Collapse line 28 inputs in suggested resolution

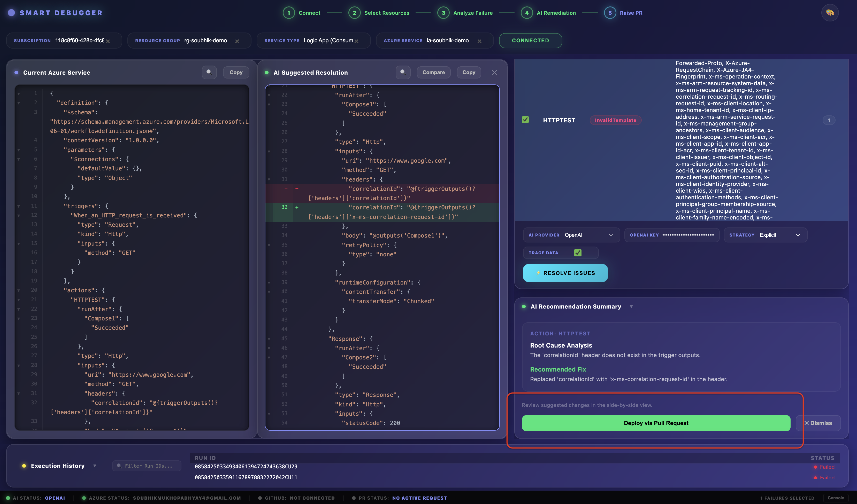(x=269, y=152)
